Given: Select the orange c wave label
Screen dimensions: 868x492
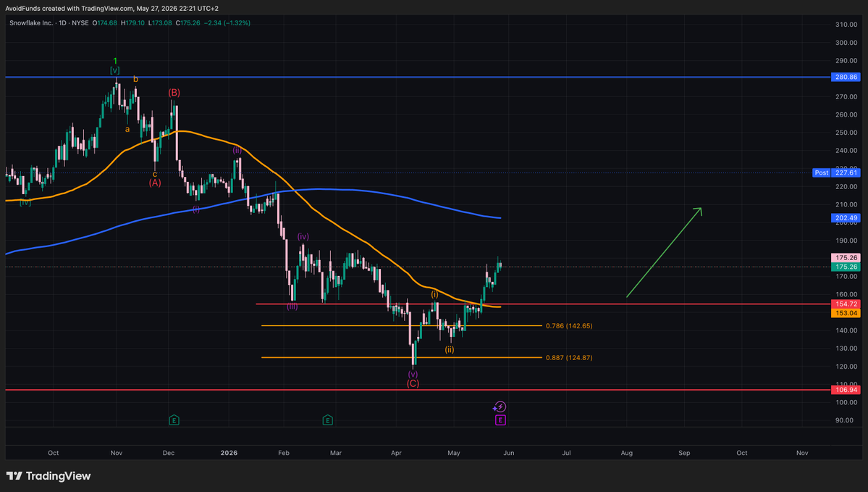Looking at the screenshot, I should click(x=155, y=174).
